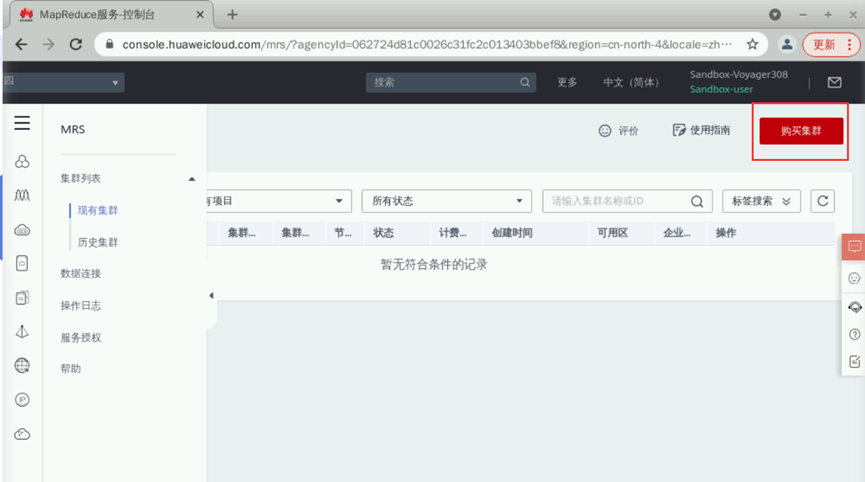Click the browser address bar URL
The height and width of the screenshot is (482, 865).
[427, 45]
